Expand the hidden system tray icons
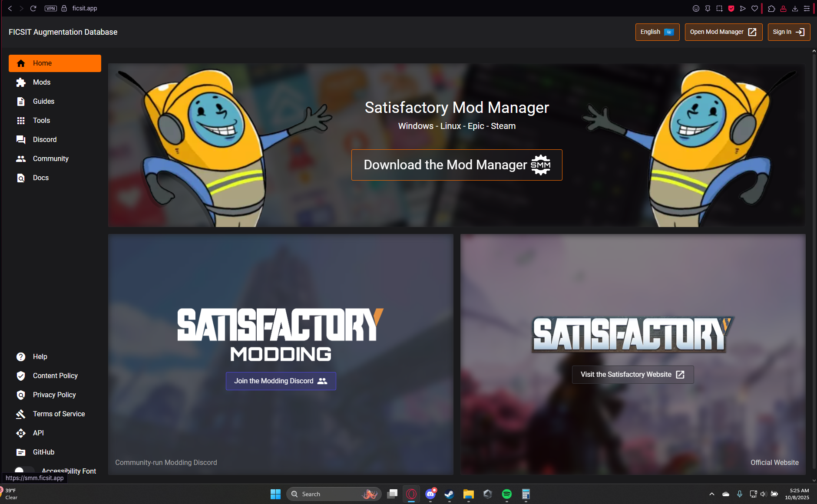The height and width of the screenshot is (504, 817). point(712,494)
